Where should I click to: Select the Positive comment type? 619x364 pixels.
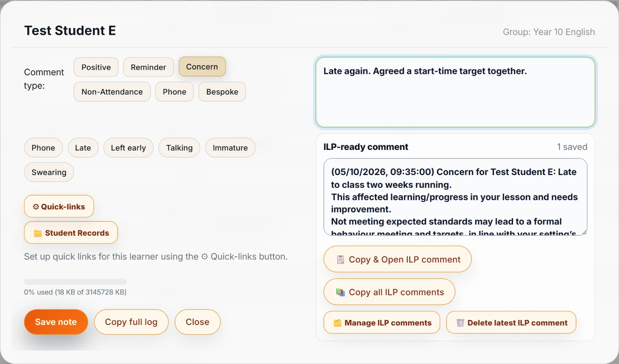tap(96, 67)
